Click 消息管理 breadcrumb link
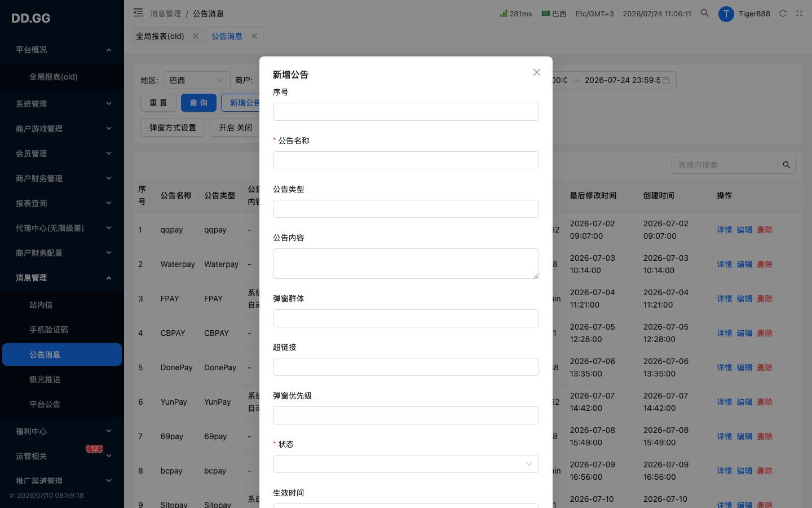 pos(165,14)
